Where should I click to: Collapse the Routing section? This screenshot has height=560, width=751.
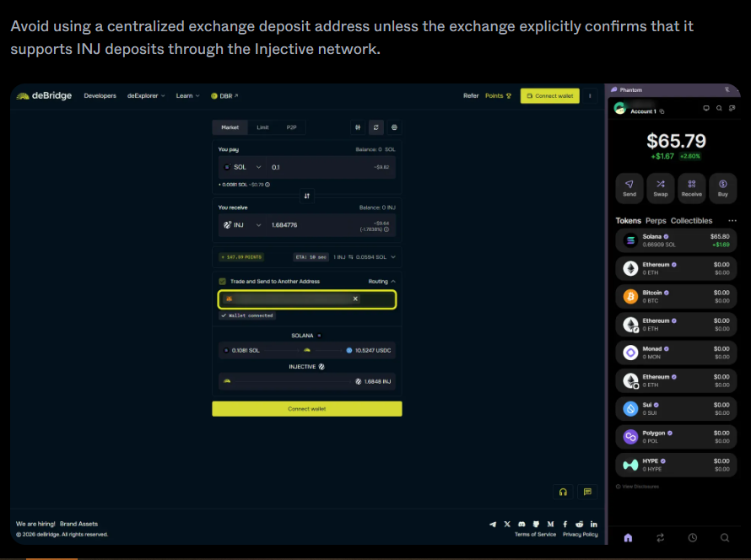(x=381, y=282)
